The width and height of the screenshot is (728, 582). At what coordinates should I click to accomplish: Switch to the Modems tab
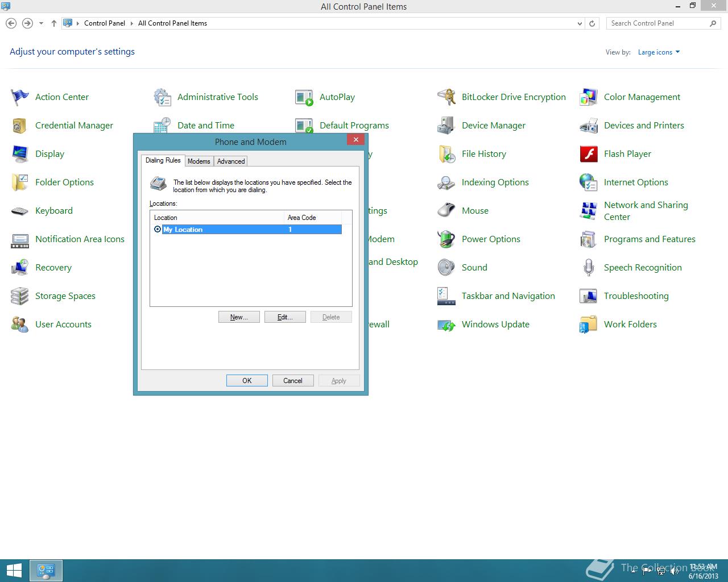point(199,161)
